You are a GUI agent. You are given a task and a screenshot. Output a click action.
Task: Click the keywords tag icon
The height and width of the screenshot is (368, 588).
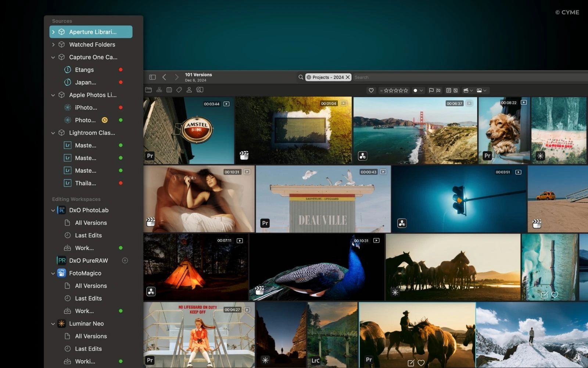(x=179, y=90)
